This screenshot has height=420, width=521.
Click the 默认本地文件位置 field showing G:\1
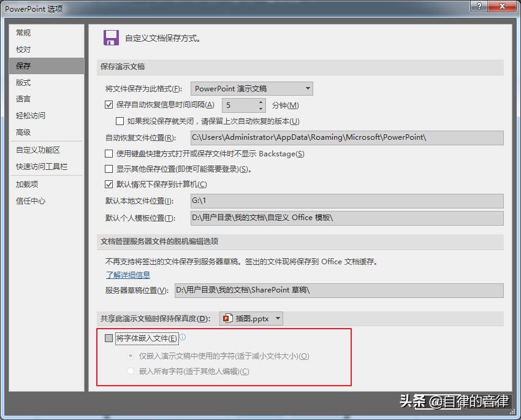[347, 201]
